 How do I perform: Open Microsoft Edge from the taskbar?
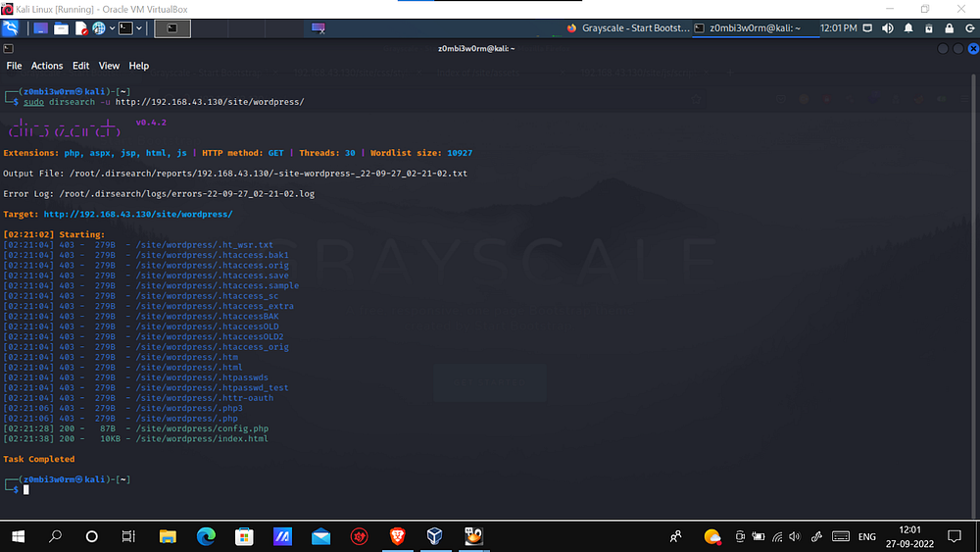point(206,536)
